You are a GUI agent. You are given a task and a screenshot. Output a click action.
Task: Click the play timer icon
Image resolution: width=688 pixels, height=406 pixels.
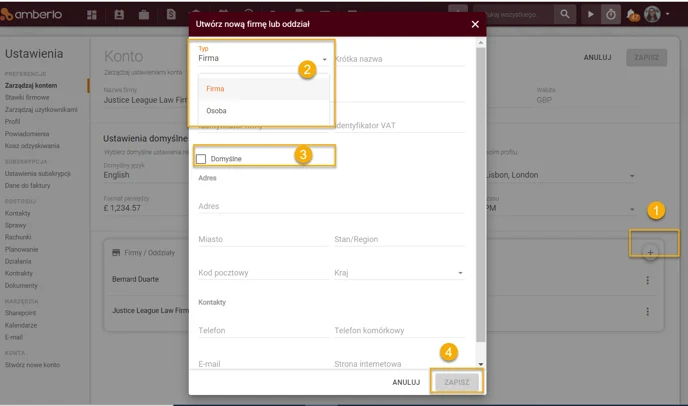tap(591, 14)
